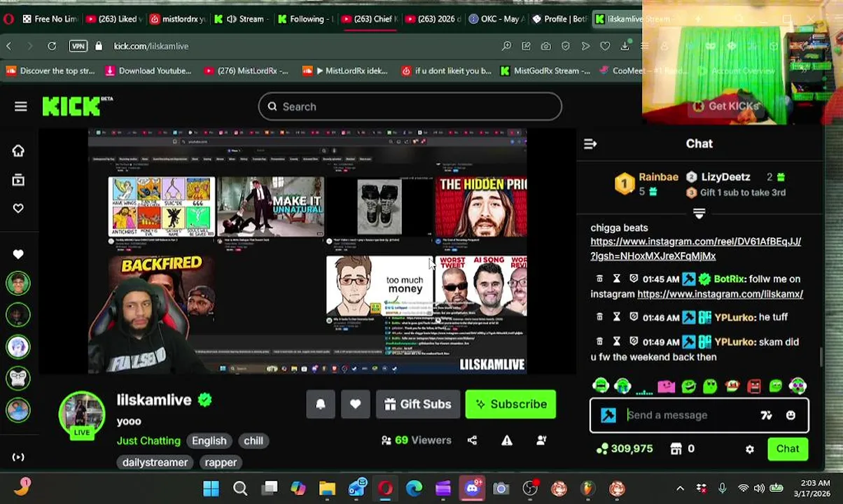Viewport: 843px width, 504px height.
Task: Insert the red angry quick emote
Action: coord(754,386)
